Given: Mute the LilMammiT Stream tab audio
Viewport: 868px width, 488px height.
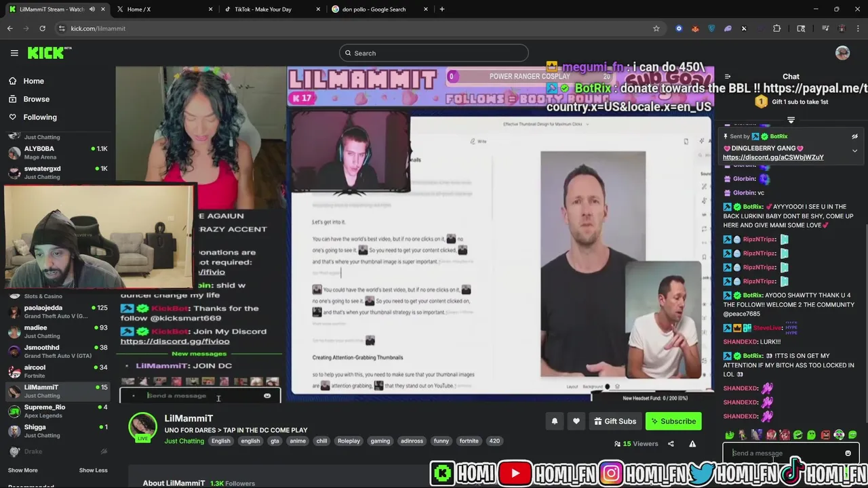Looking at the screenshot, I should [x=92, y=9].
